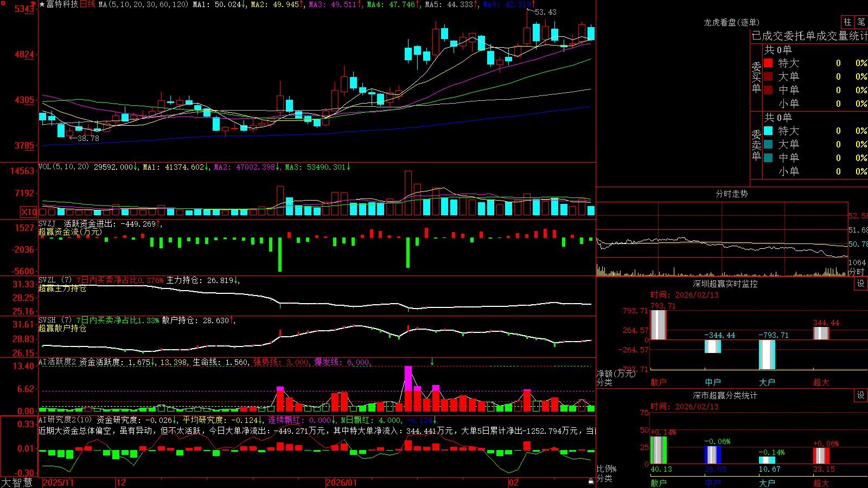Click SVZL (7) indicator name label
The image size is (868, 488).
coord(55,280)
